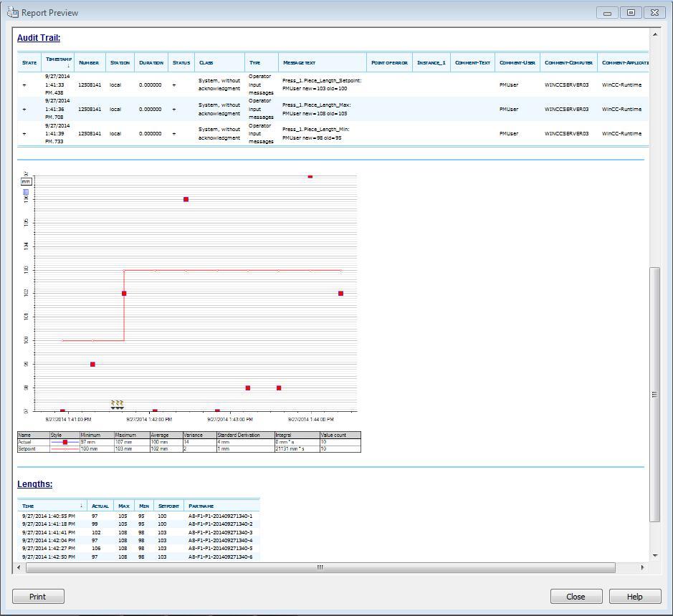Click the Lengths heading
Viewport: 673px width, 616px height.
point(35,484)
